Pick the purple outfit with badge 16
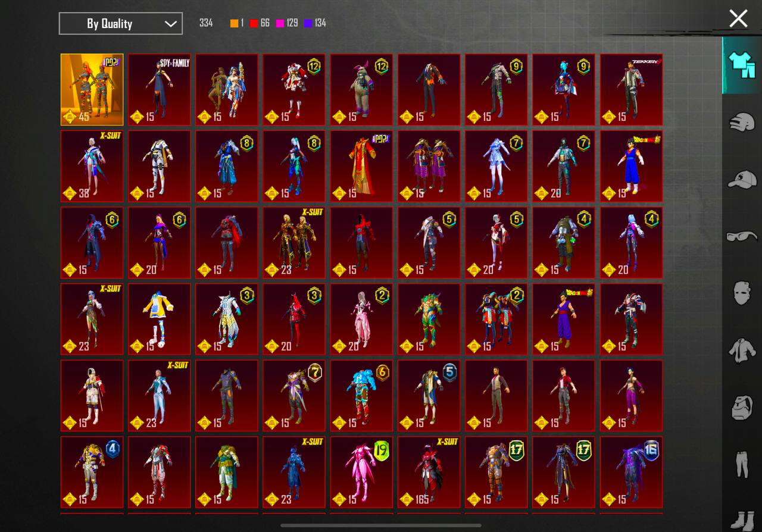The width and height of the screenshot is (762, 532). point(632,472)
